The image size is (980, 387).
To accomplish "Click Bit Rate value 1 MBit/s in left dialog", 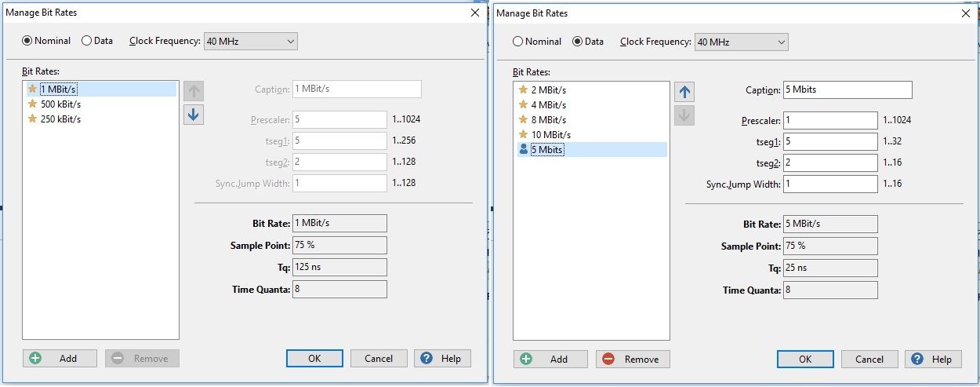I will pos(339,223).
